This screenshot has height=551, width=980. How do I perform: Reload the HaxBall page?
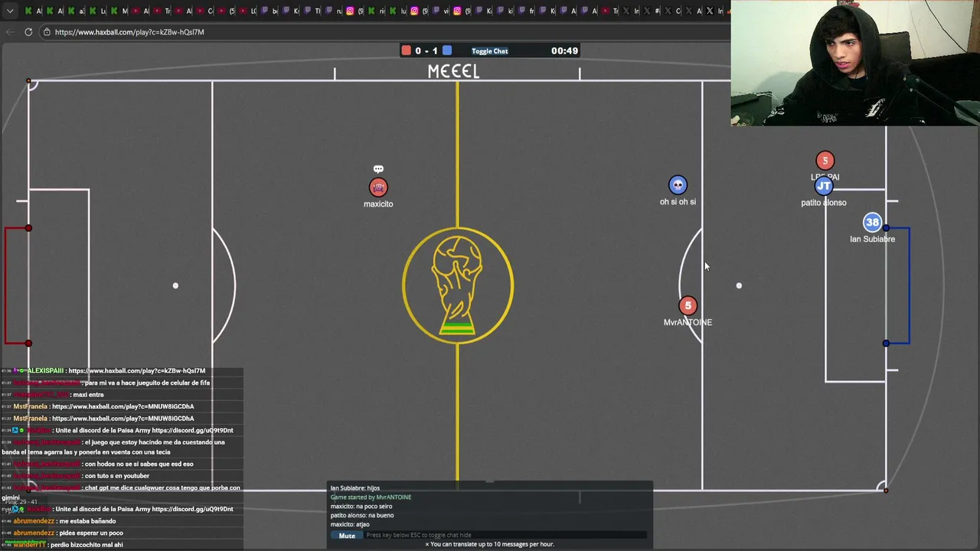[28, 32]
